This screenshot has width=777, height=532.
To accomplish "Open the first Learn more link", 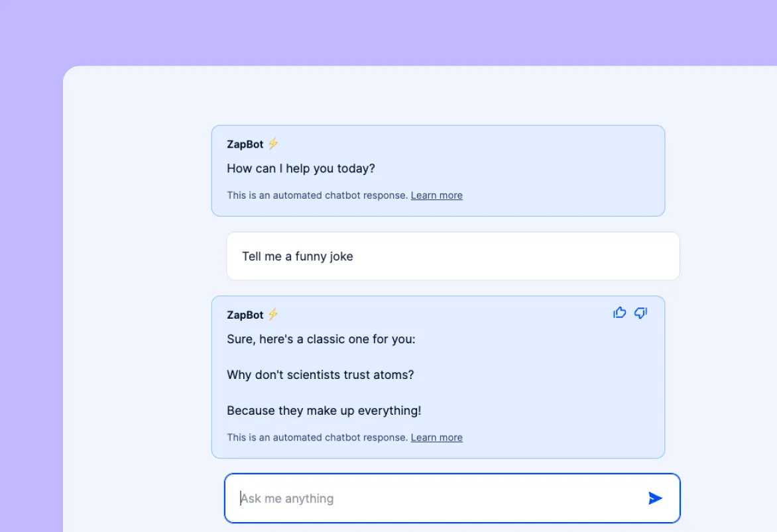I will point(436,195).
